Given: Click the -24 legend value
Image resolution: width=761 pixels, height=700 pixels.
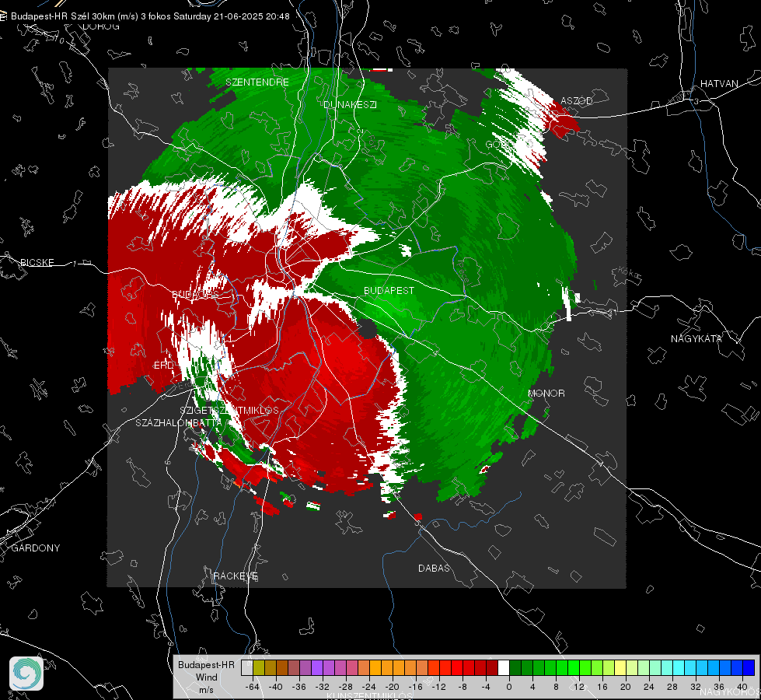Looking at the screenshot, I should [369, 687].
